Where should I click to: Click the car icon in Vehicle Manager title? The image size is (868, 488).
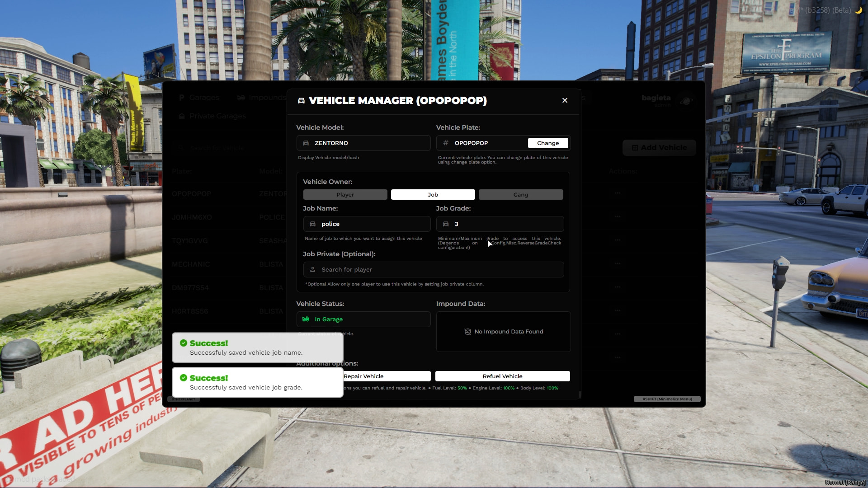[x=301, y=101]
